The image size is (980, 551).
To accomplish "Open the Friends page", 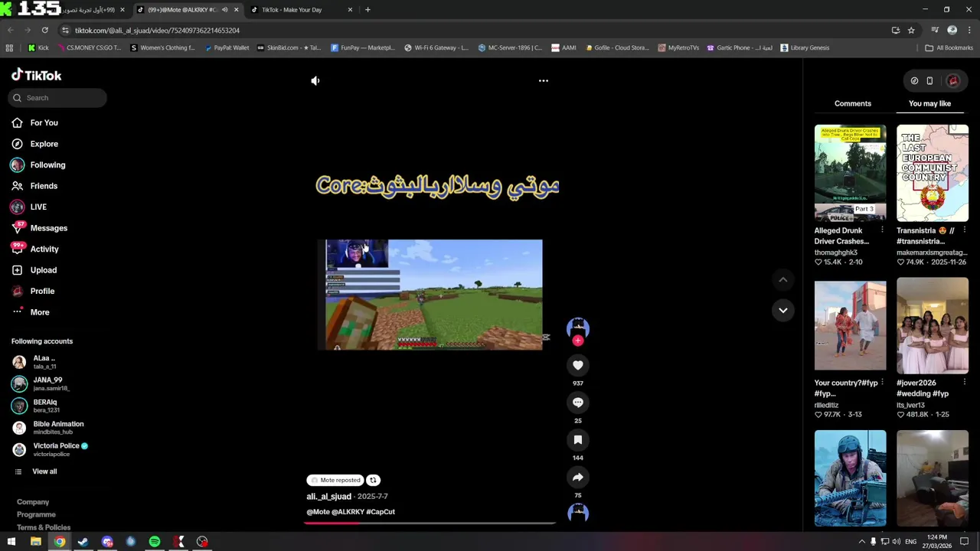I will point(34,186).
